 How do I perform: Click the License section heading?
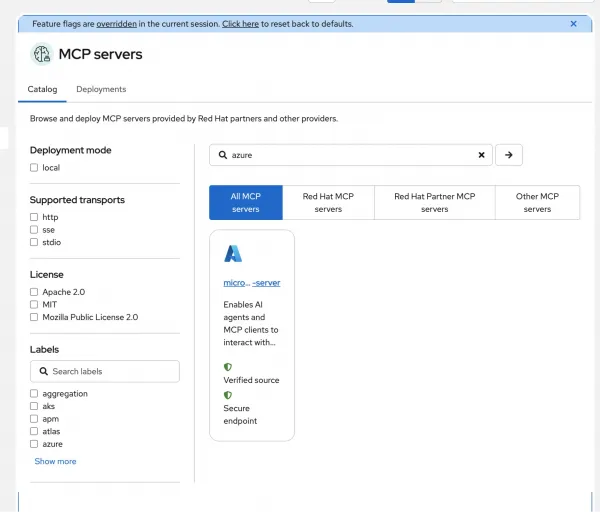pyautogui.click(x=47, y=274)
